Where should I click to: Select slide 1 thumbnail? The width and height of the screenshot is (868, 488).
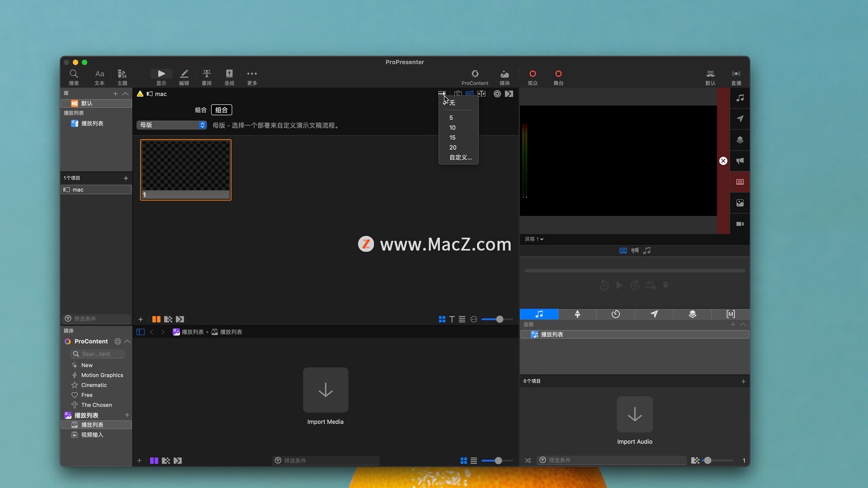pos(186,170)
